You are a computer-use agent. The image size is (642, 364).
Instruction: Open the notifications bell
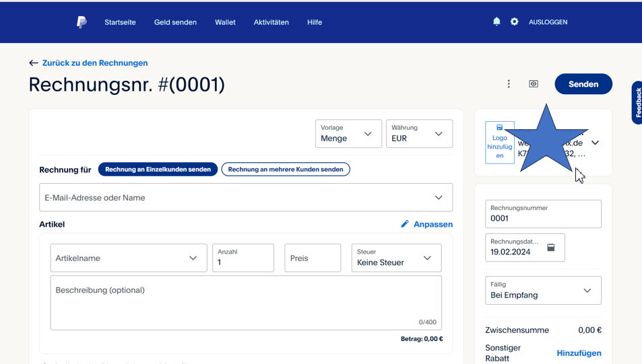[x=496, y=22]
